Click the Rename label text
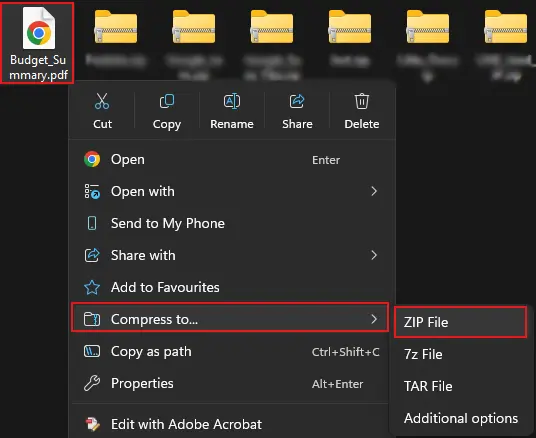This screenshot has height=438, width=536. pos(232,124)
